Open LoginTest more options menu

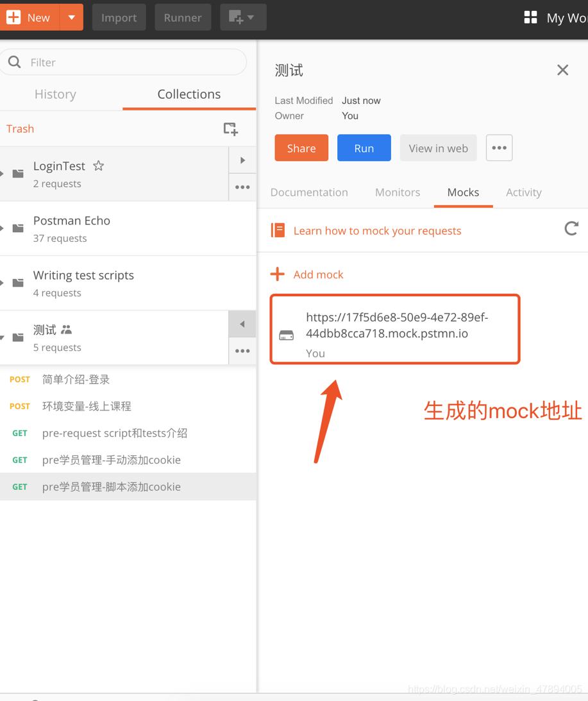pyautogui.click(x=242, y=187)
